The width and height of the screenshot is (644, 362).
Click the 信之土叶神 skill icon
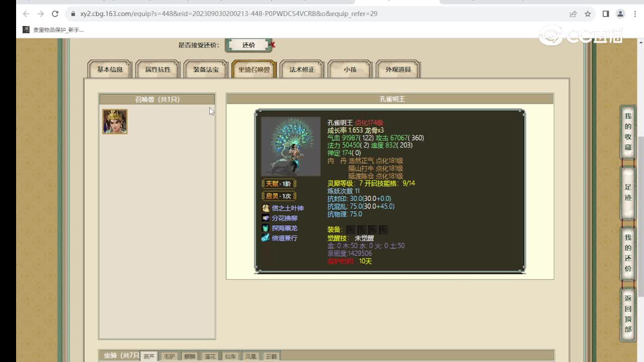click(x=266, y=208)
